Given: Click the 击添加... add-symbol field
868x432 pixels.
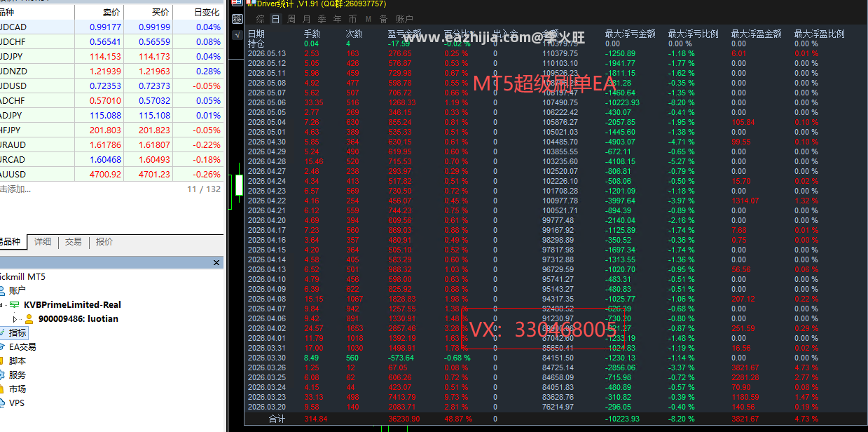Looking at the screenshot, I should (15, 189).
